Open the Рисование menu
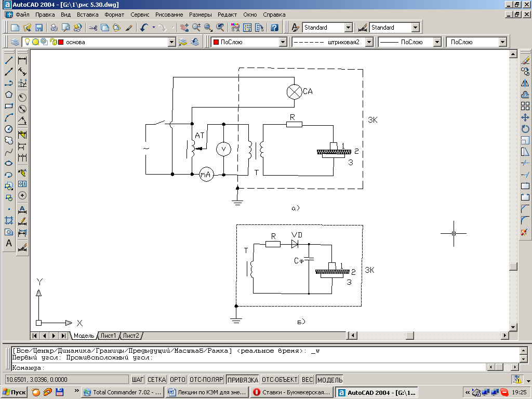Screen dimensions: 532x399 (x=169, y=15)
